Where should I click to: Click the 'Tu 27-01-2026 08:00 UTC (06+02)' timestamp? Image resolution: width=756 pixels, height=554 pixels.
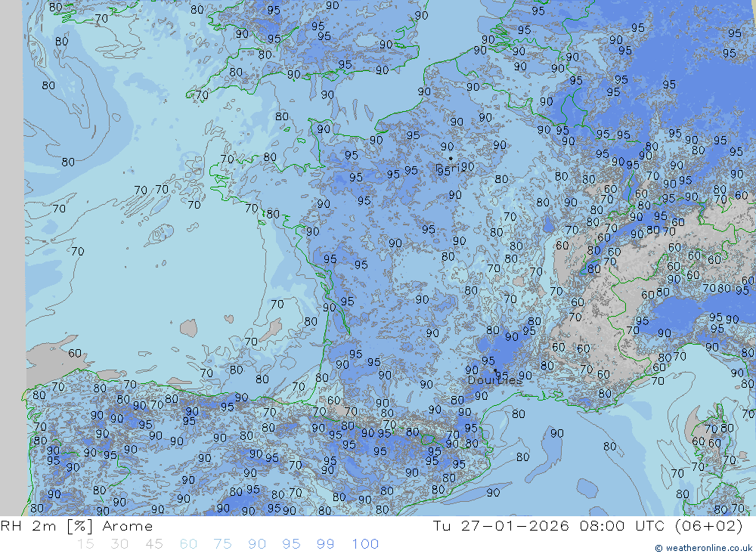587,526
